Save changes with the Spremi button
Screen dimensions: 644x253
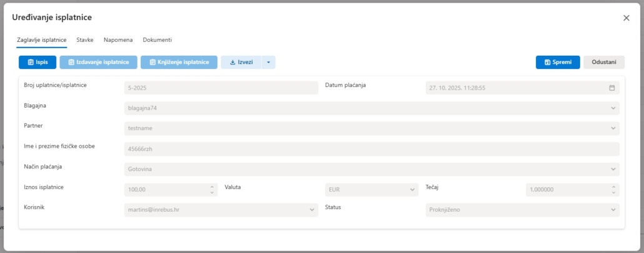point(558,63)
